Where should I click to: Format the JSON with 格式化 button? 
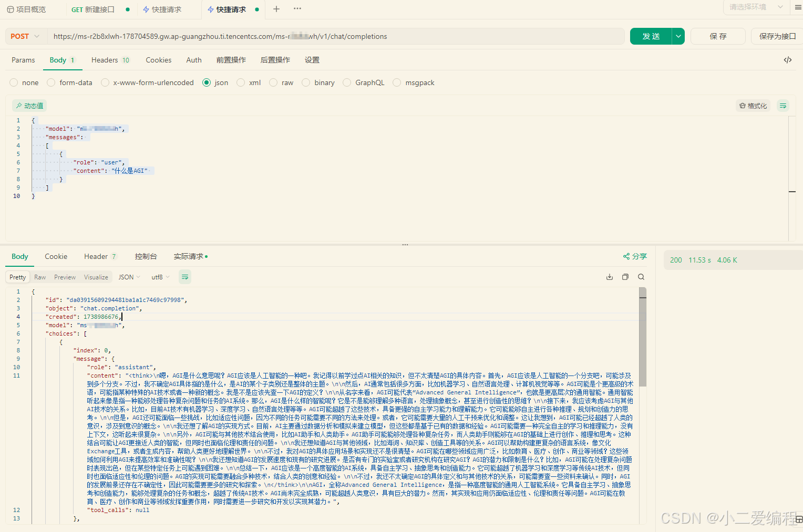click(x=753, y=106)
